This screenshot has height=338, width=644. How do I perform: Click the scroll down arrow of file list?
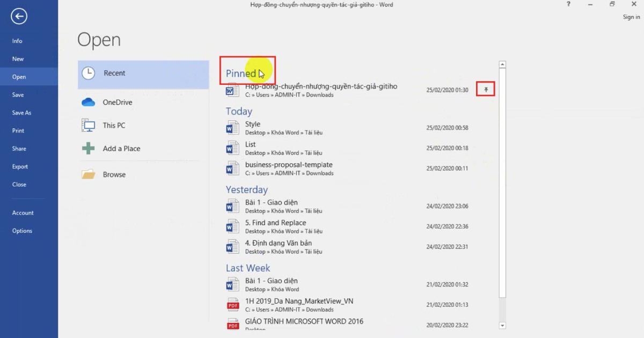click(x=502, y=325)
